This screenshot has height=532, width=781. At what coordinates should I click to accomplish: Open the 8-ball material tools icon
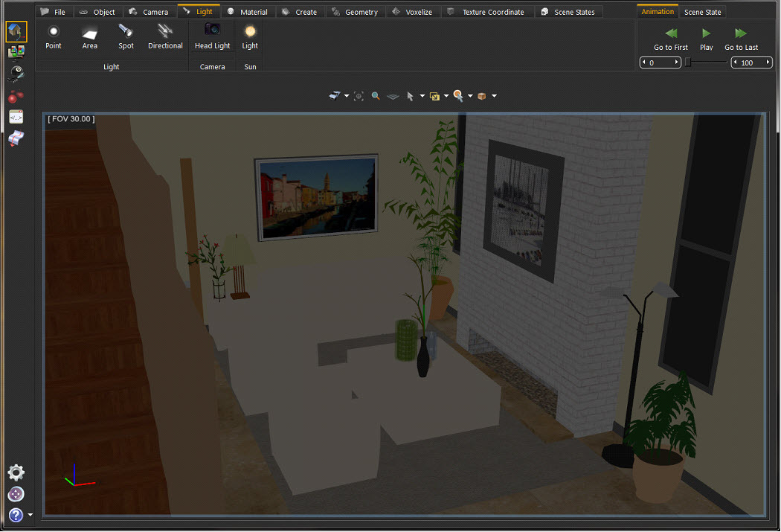click(16, 74)
